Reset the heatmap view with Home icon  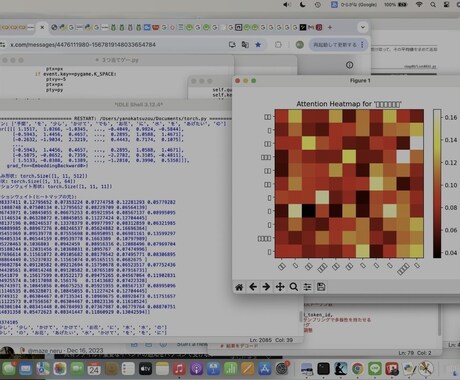(239, 287)
